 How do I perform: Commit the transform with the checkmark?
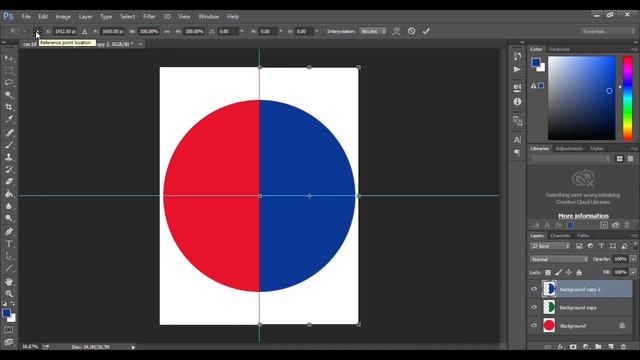pyautogui.click(x=426, y=31)
